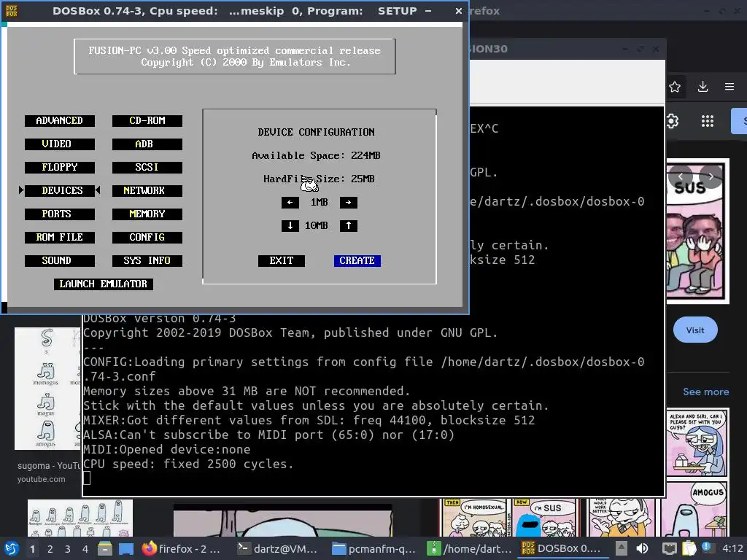Screen dimensions: 747x560
Task: Click the taskbar clock showing 4:12
Action: point(732,548)
